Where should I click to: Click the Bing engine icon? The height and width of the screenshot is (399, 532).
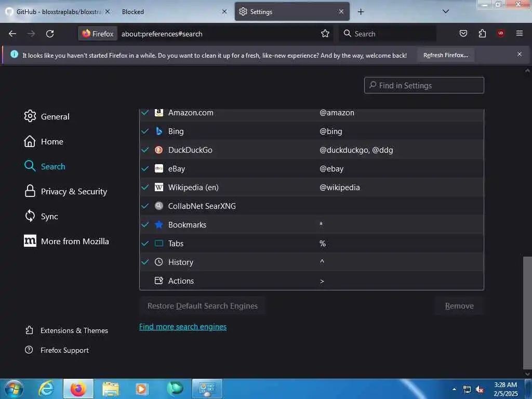click(159, 131)
